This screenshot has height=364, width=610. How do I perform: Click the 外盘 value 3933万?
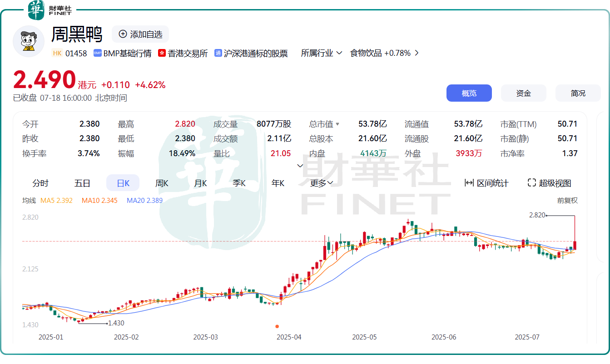(469, 153)
